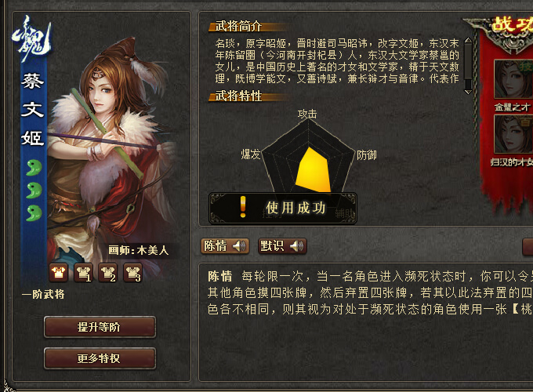Open the 金慧之才 achievement thumbnail
This screenshot has width=533, height=392.
coord(513,79)
